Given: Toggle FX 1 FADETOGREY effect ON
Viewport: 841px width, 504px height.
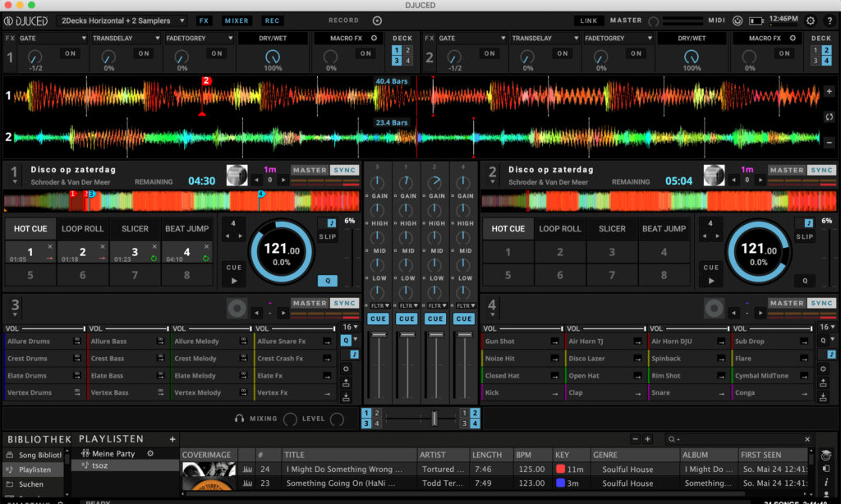Looking at the screenshot, I should coord(217,53).
